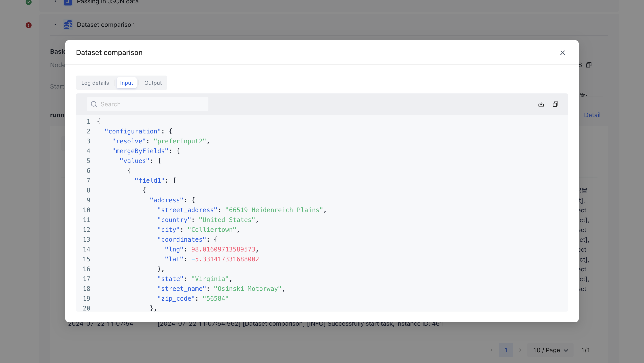The height and width of the screenshot is (363, 644).
Task: Go to previous log page
Action: pyautogui.click(x=491, y=350)
